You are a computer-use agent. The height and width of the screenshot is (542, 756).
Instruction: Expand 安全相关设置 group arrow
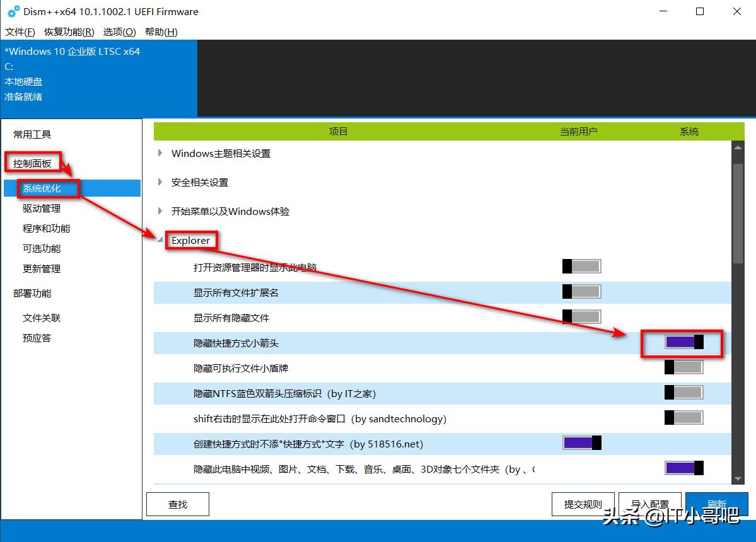[160, 182]
